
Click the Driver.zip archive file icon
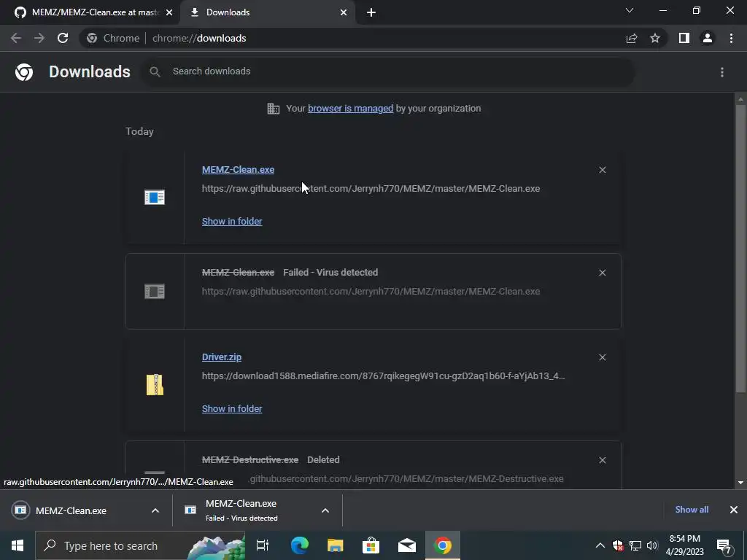(x=155, y=385)
